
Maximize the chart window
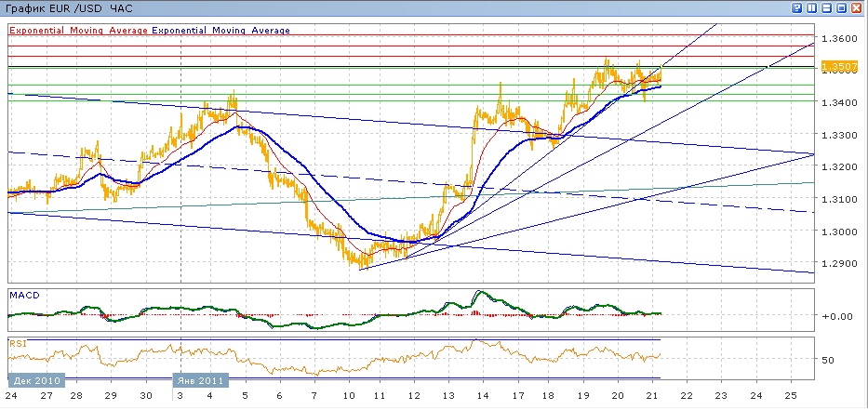[841, 7]
